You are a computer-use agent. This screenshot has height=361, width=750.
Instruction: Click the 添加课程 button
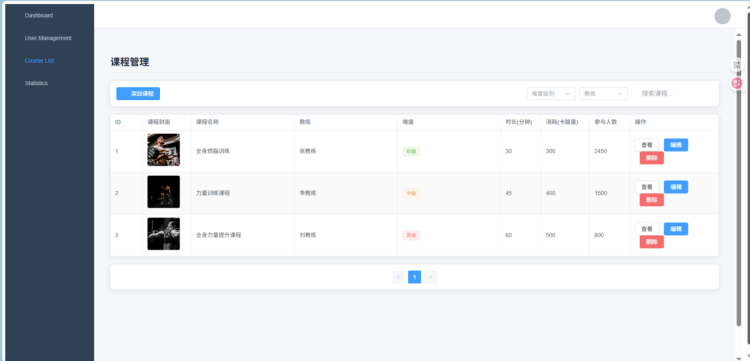coord(138,94)
